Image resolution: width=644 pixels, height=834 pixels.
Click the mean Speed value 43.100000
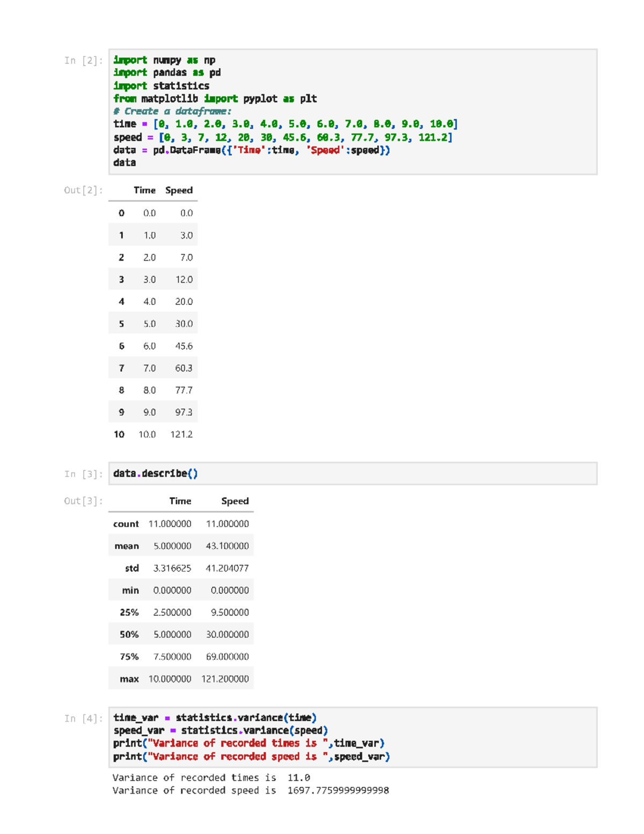pos(227,546)
